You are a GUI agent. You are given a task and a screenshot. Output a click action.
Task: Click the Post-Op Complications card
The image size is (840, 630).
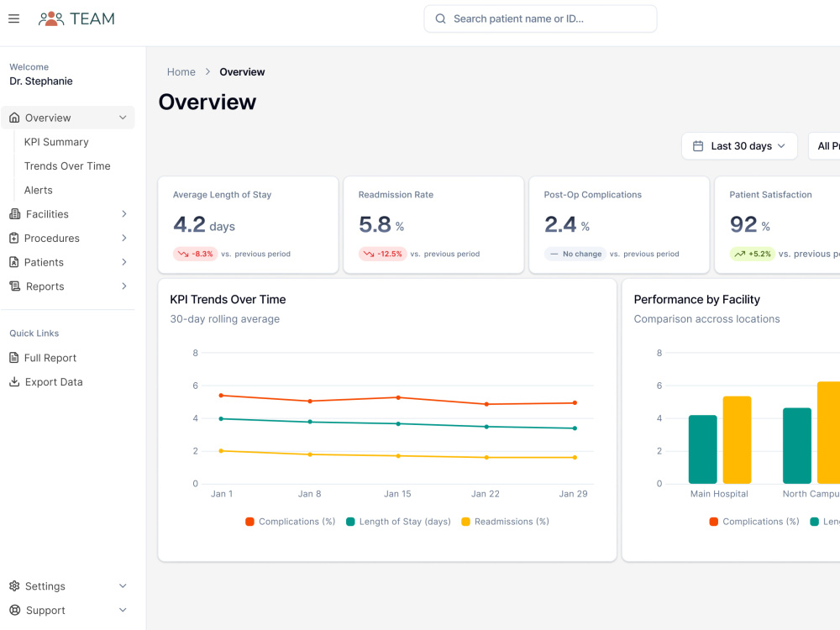(x=619, y=225)
